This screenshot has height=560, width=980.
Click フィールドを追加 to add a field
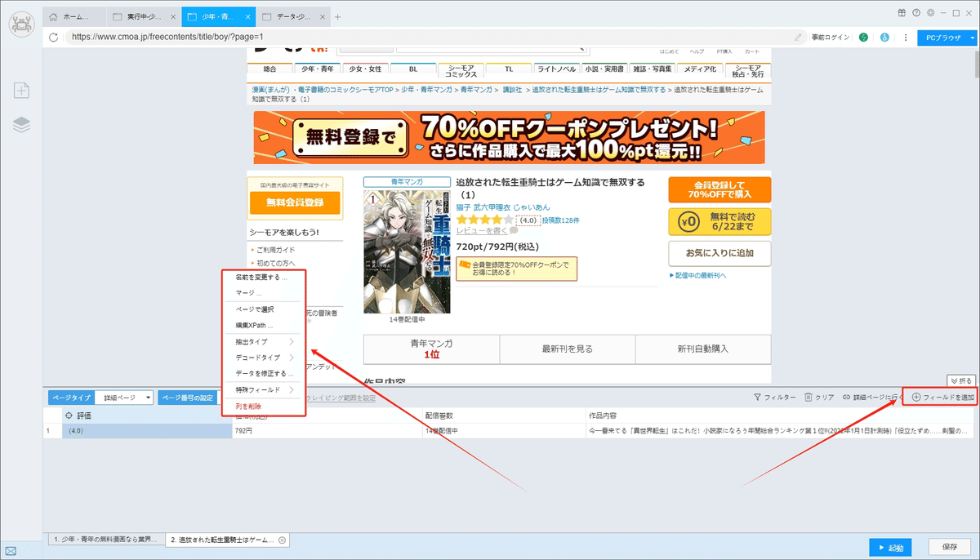point(942,397)
